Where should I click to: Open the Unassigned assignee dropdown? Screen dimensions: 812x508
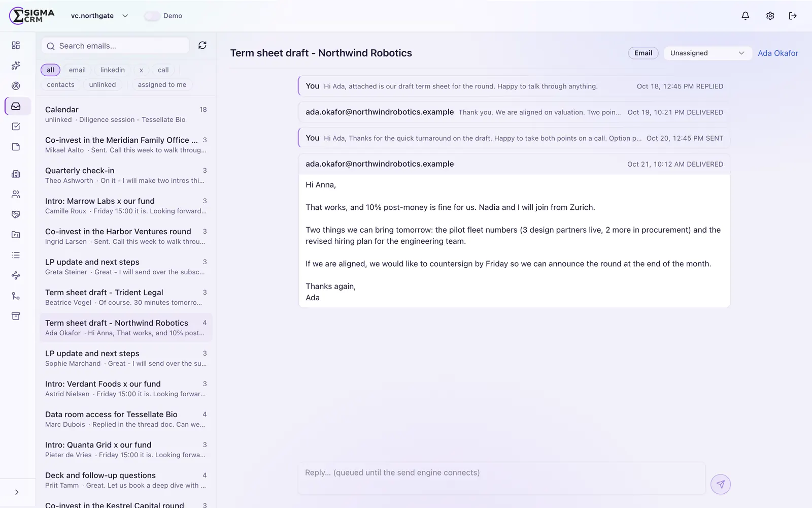click(x=707, y=53)
